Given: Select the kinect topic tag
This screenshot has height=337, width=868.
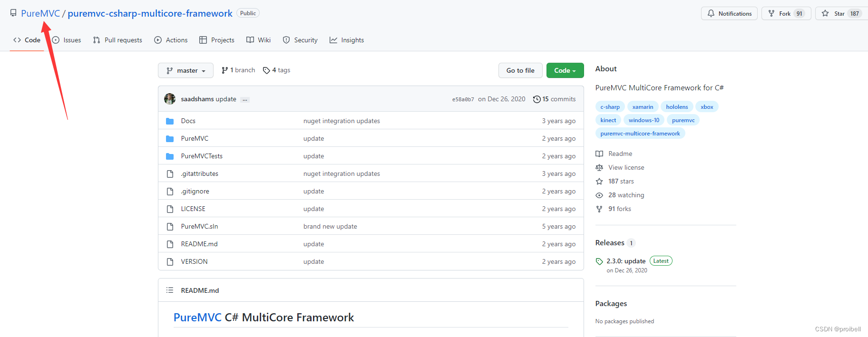Looking at the screenshot, I should pos(608,120).
